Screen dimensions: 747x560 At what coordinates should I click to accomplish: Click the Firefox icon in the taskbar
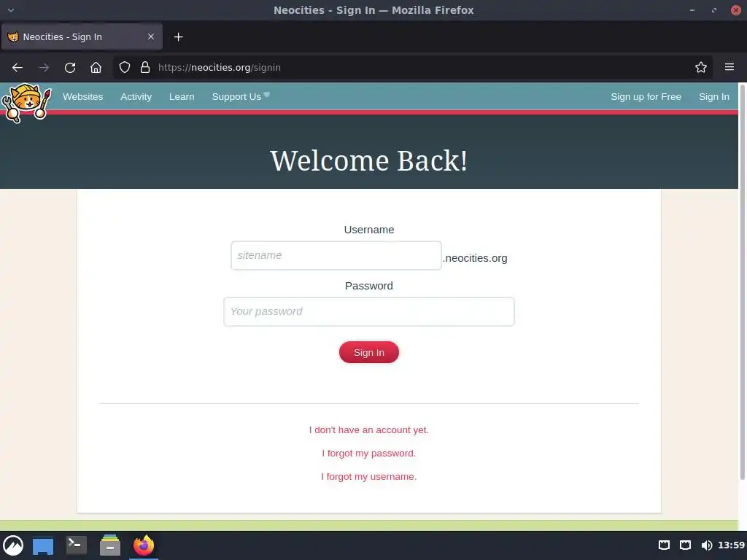pos(144,545)
